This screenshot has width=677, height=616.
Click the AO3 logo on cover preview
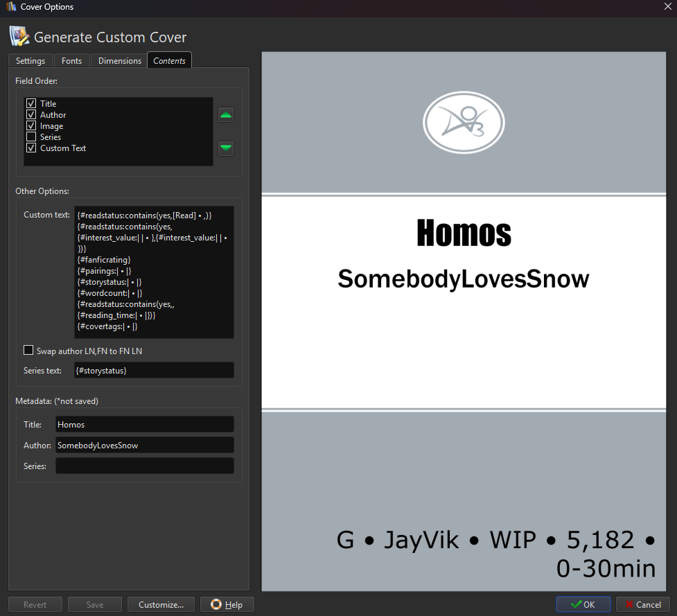pos(464,122)
